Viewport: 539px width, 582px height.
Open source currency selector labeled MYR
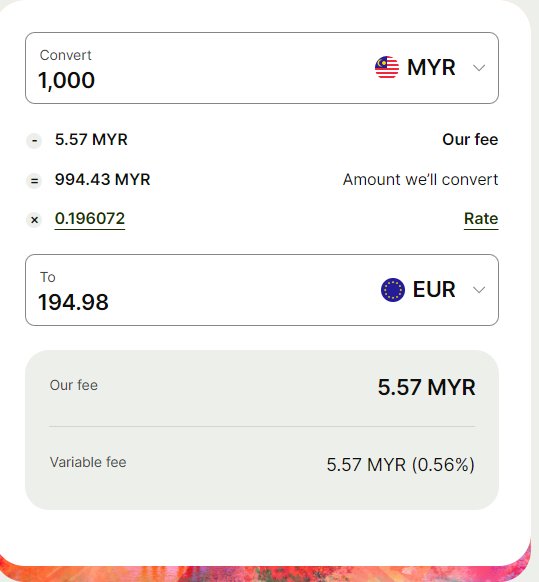click(x=431, y=68)
